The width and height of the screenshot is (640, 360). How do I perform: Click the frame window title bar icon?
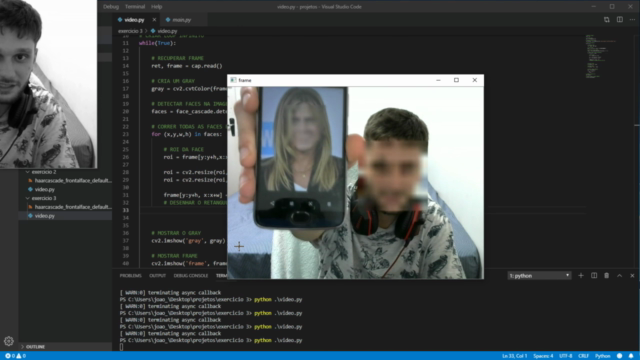tap(233, 80)
